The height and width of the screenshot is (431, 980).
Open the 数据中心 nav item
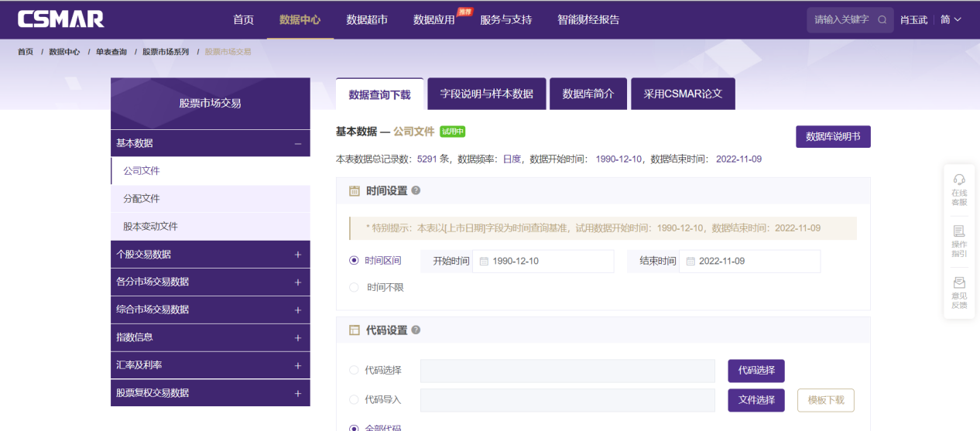pos(300,20)
